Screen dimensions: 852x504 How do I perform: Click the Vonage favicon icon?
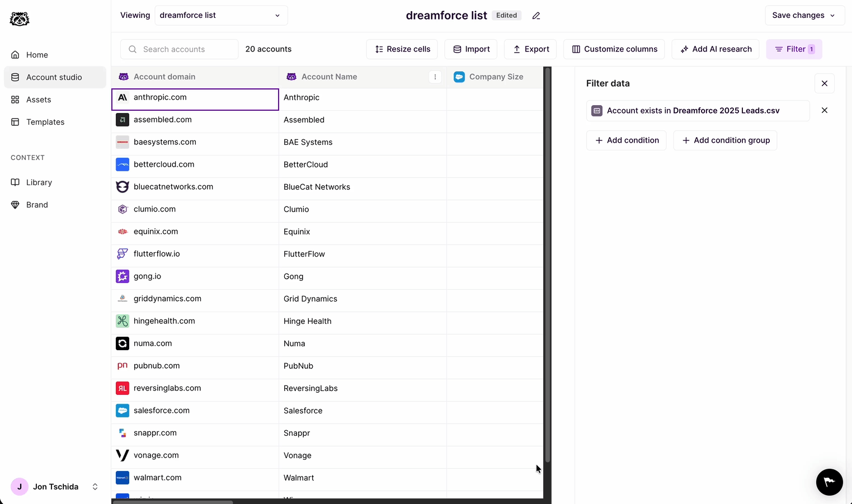click(x=123, y=455)
